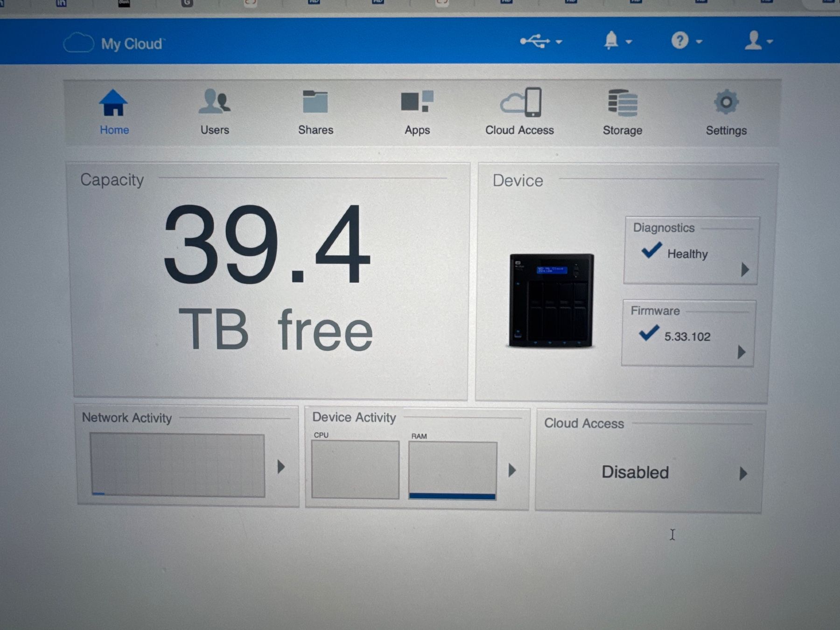Click the alerts bell icon
Screen dimensions: 840x630
(x=611, y=40)
